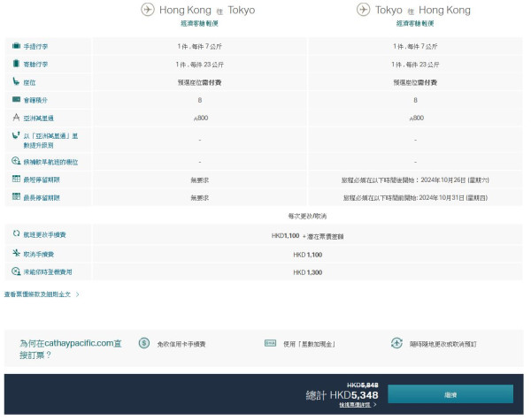Click the HKD 1,300 no-show fee value
This screenshot has height=420, width=531.
pyautogui.click(x=307, y=272)
